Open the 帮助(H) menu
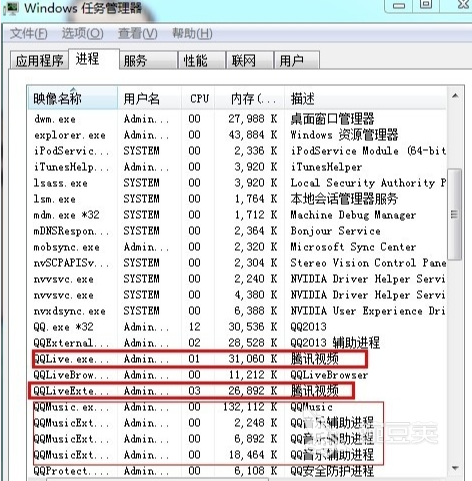Viewport: 472px width, 481px height. [192, 33]
